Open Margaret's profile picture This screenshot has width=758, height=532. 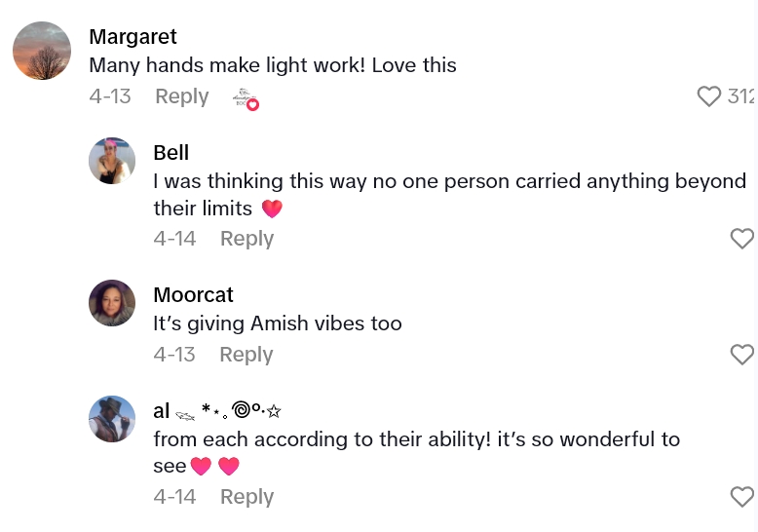click(42, 51)
